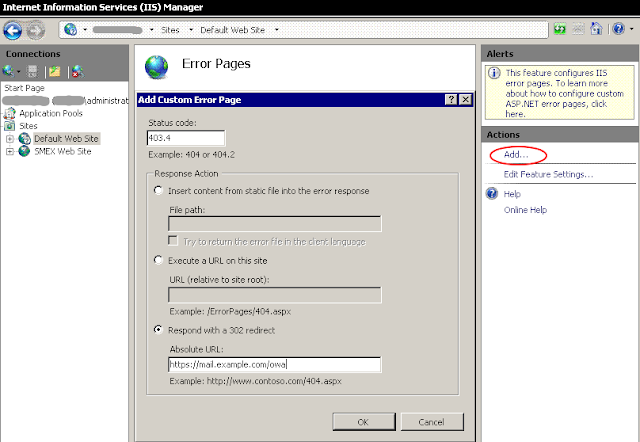Click the URL relative to site root field
The width and height of the screenshot is (640, 442).
tap(275, 295)
